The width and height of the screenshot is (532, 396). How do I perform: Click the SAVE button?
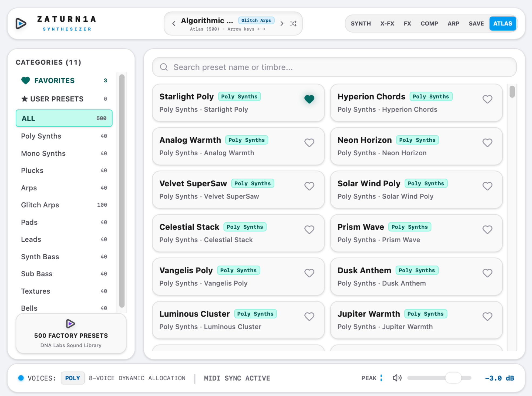tap(476, 24)
